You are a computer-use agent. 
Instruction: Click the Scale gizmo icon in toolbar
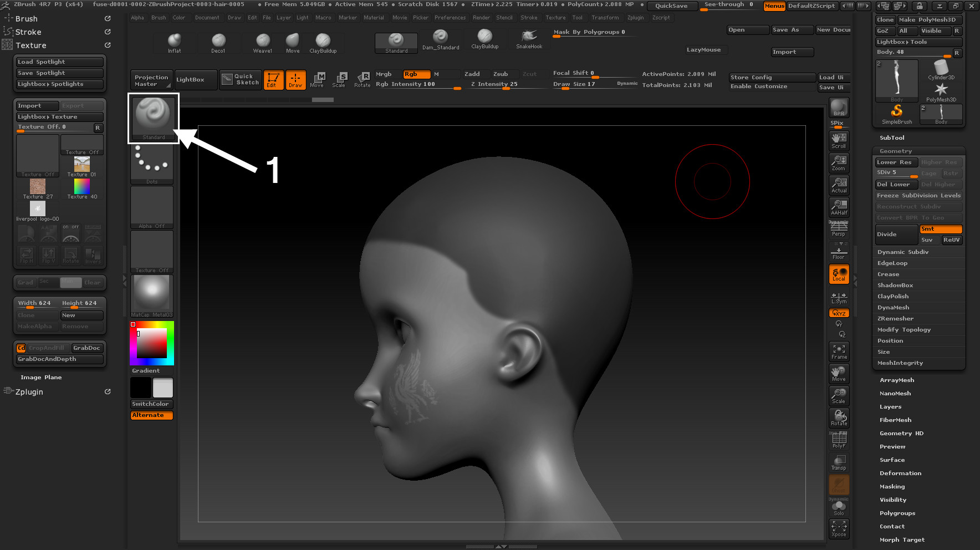click(338, 80)
